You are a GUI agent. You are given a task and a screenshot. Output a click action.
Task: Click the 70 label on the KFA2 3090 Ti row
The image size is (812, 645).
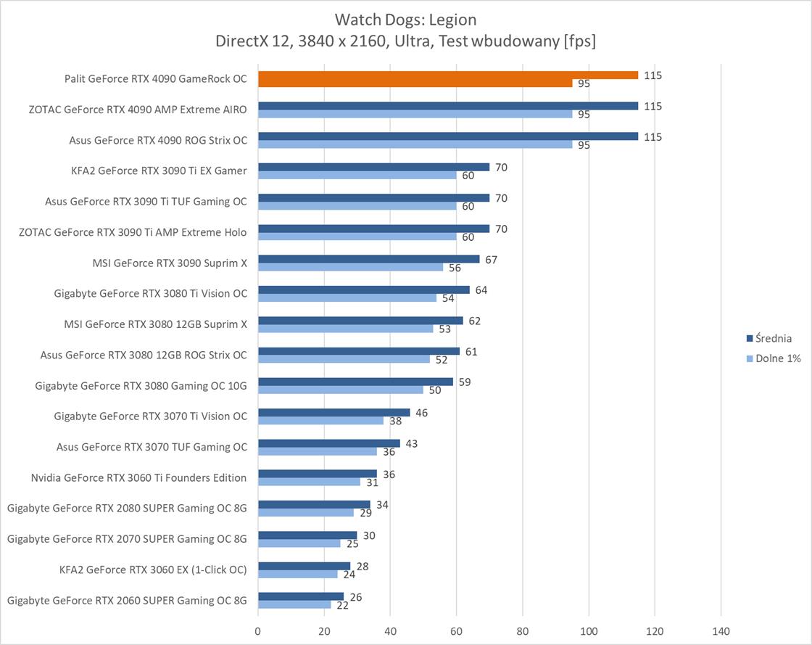point(501,168)
